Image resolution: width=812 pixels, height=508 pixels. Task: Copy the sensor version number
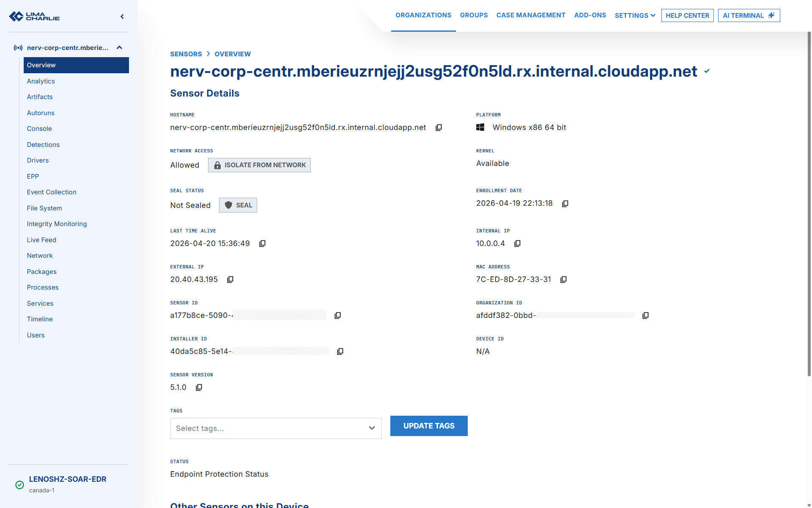(199, 387)
